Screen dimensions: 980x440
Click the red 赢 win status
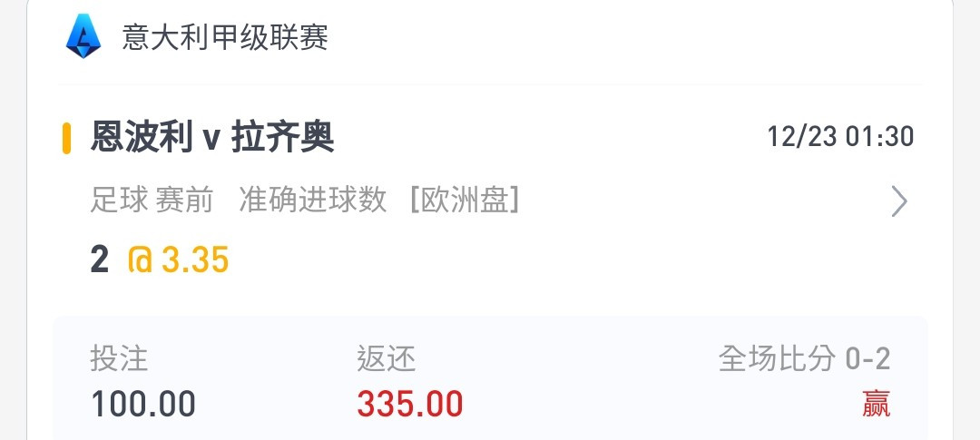pyautogui.click(x=877, y=404)
